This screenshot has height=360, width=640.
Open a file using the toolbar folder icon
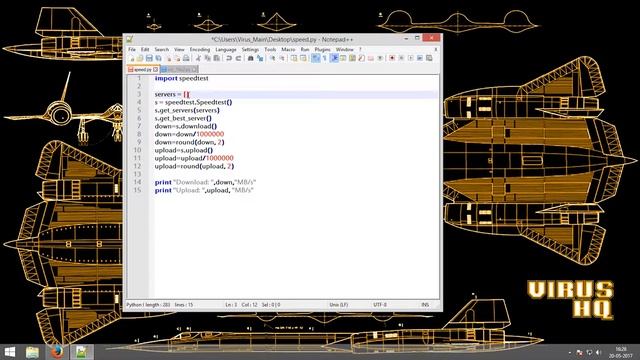[x=140, y=58]
